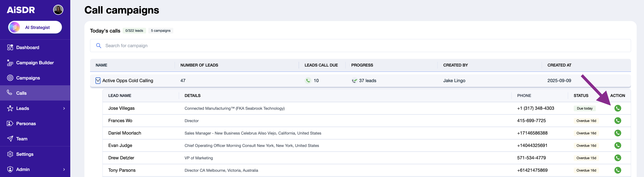644x177 pixels.
Task: Click the Personas icon in sidebar
Action: click(10, 123)
